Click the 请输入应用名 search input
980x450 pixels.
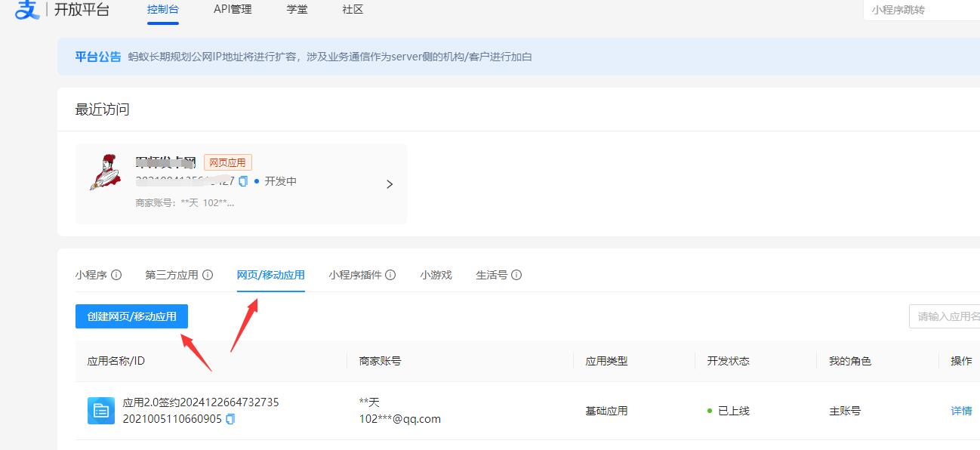[945, 316]
